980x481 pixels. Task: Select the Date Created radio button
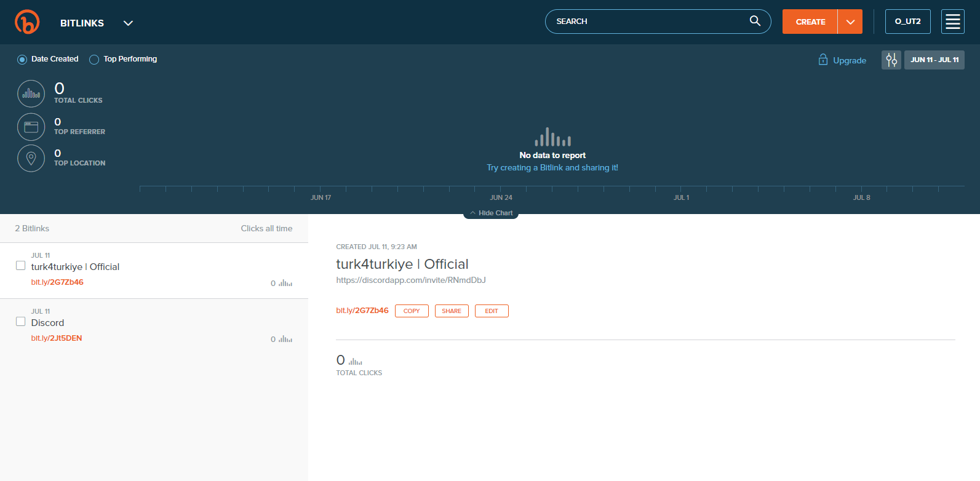click(x=22, y=60)
